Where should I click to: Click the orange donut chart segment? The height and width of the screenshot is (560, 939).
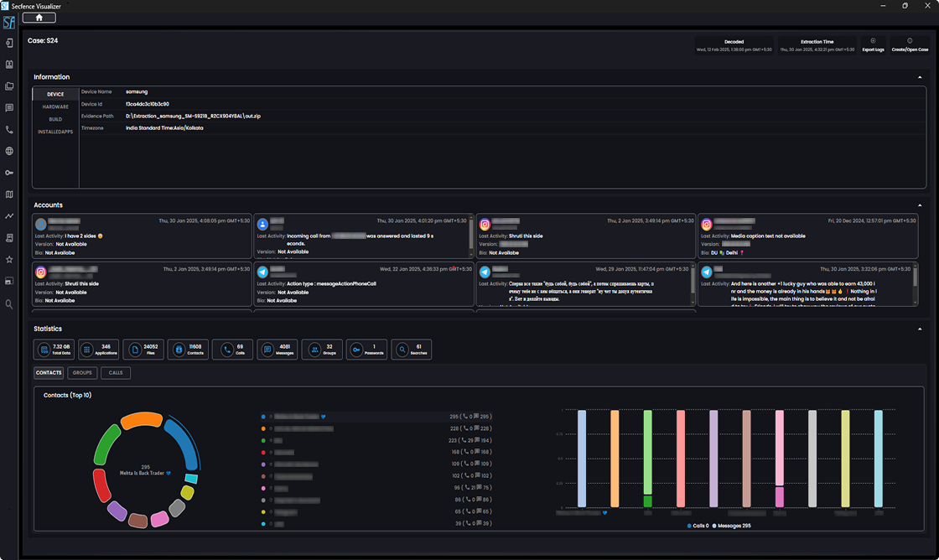[142, 420]
